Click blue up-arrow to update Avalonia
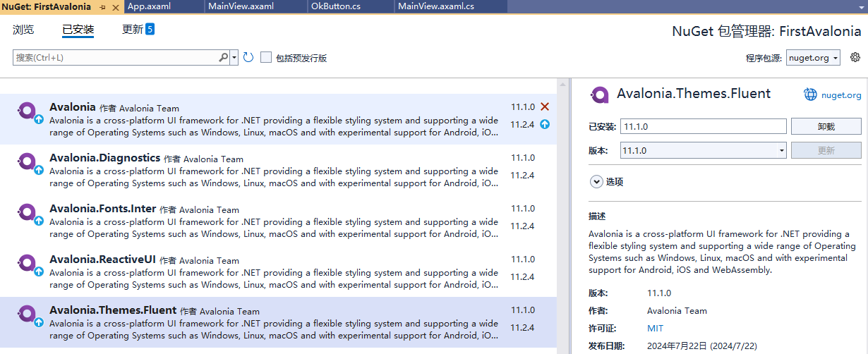Screen dimensions: 868x354 coord(545,124)
